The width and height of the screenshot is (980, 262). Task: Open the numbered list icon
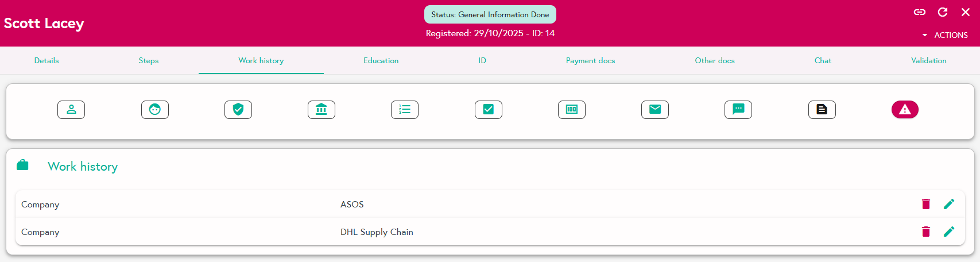click(x=405, y=109)
